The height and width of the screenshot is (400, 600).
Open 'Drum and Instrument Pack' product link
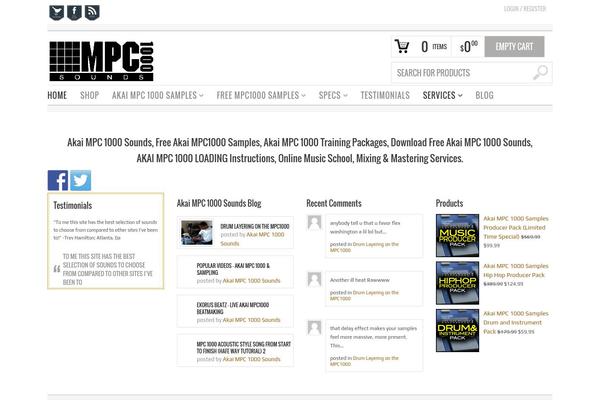click(x=515, y=322)
